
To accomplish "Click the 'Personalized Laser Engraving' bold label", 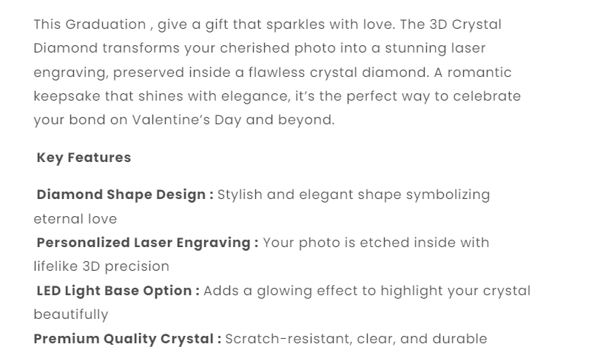I will click(146, 243).
